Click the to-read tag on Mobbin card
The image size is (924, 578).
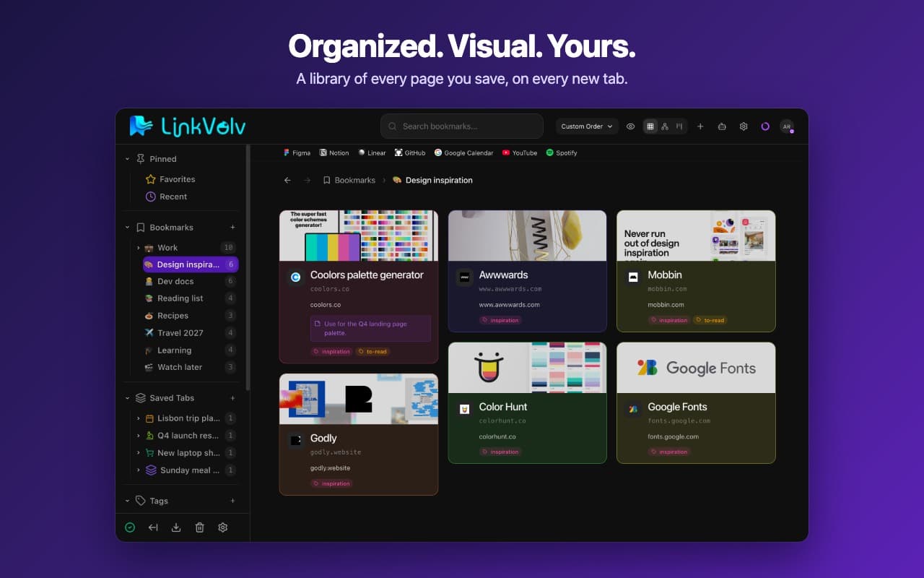click(710, 320)
